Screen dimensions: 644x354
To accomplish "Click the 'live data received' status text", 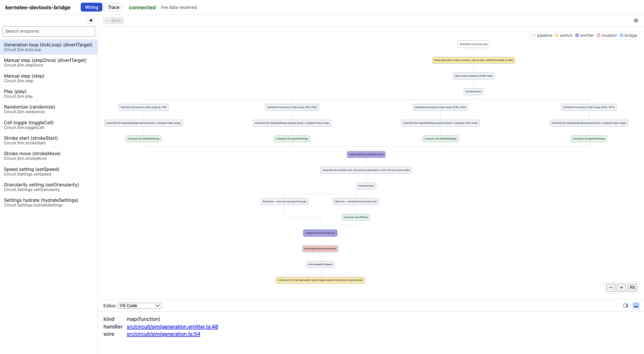I will (x=179, y=7).
